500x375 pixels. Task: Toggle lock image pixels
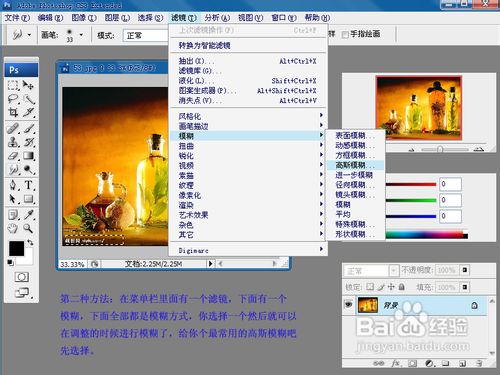pyautogui.click(x=381, y=287)
